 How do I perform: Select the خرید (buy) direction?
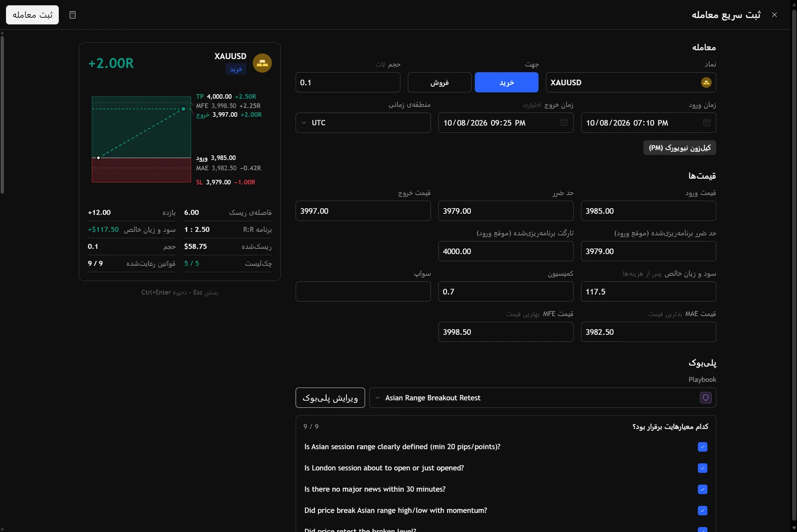(506, 83)
